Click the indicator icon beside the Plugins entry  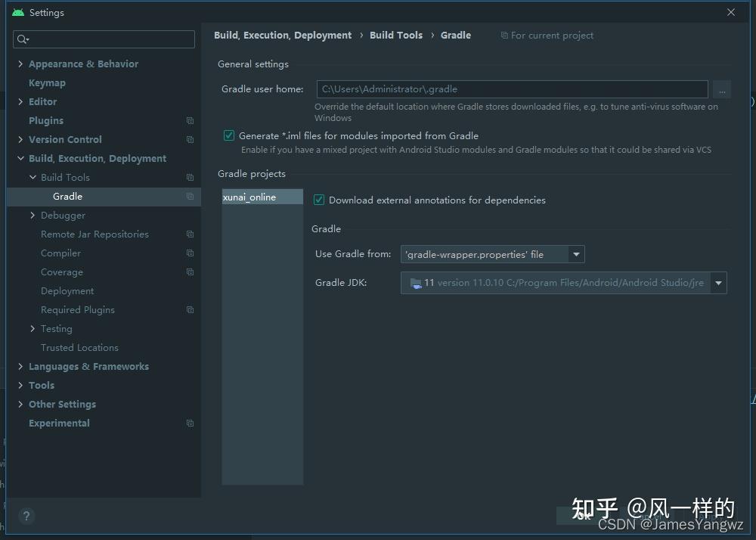pyautogui.click(x=189, y=120)
